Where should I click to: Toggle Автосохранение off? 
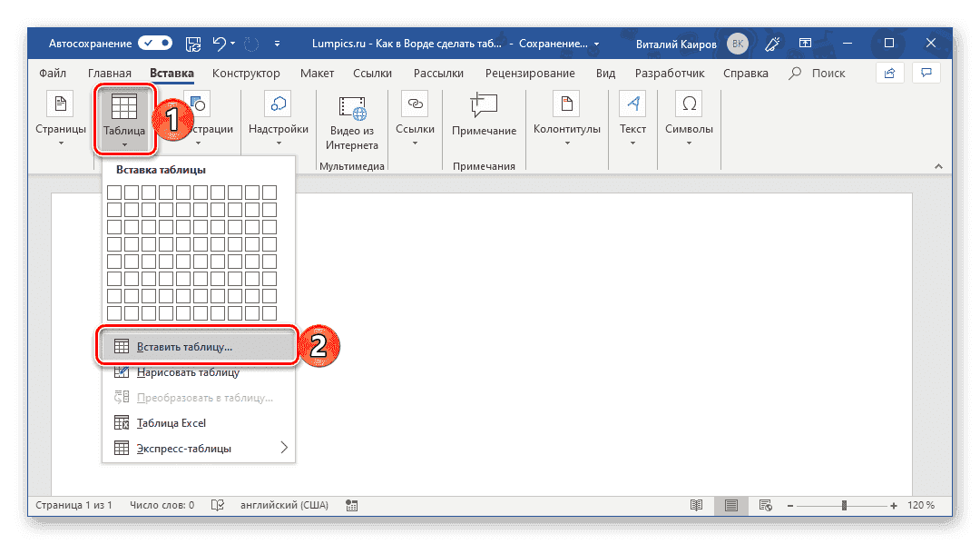[154, 42]
